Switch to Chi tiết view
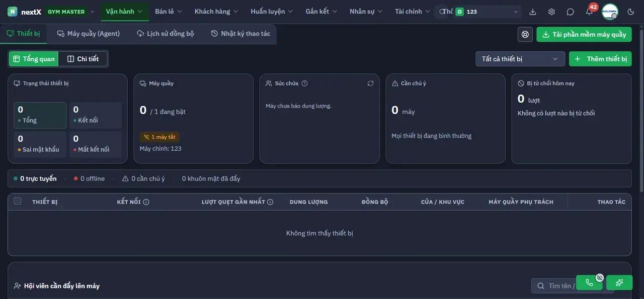Screen dimensions: 644x299 pos(83,59)
